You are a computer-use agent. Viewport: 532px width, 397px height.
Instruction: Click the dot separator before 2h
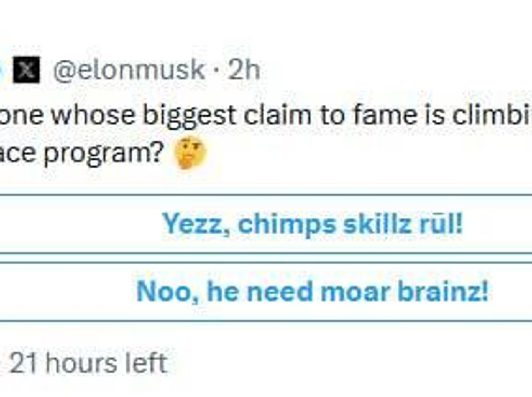click(x=216, y=70)
